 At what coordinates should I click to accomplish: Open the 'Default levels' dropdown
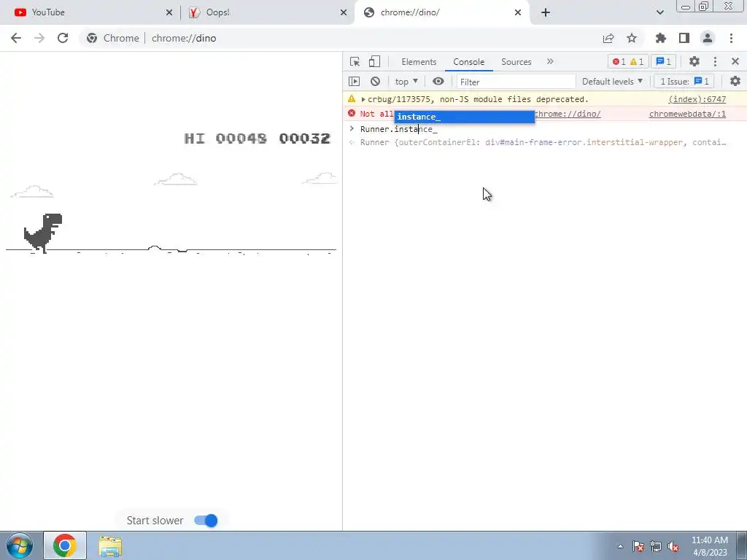click(x=612, y=82)
